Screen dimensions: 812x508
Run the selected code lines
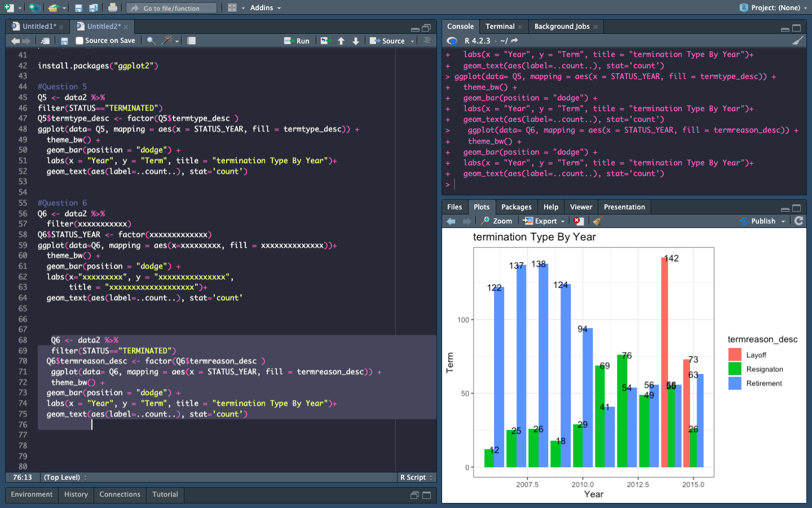point(297,41)
